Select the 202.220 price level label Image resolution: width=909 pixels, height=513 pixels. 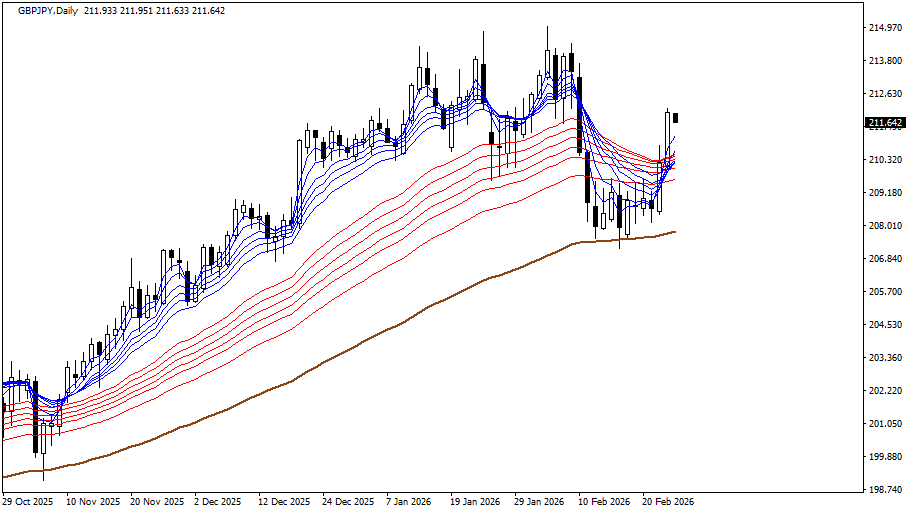pyautogui.click(x=884, y=391)
